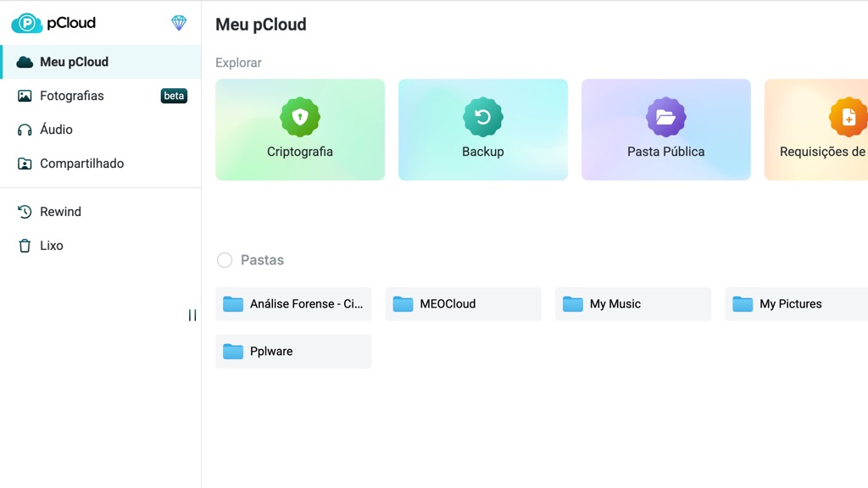This screenshot has height=488, width=868.
Task: Open the My Pictures folder
Action: (x=797, y=304)
